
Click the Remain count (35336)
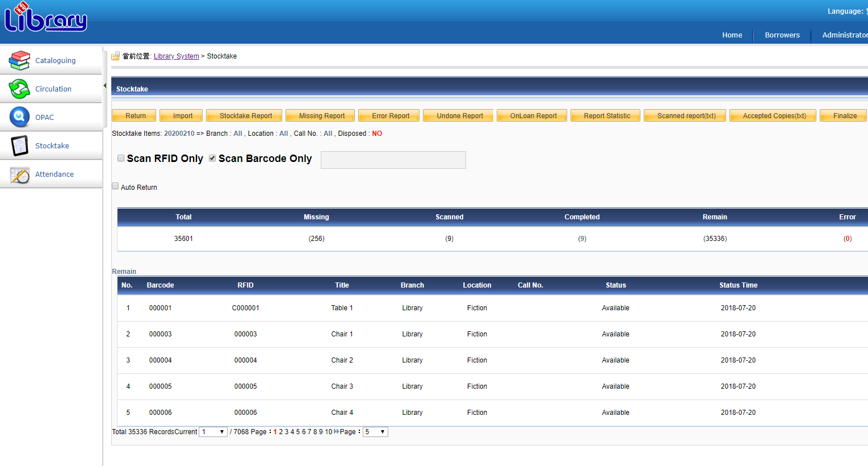point(715,239)
